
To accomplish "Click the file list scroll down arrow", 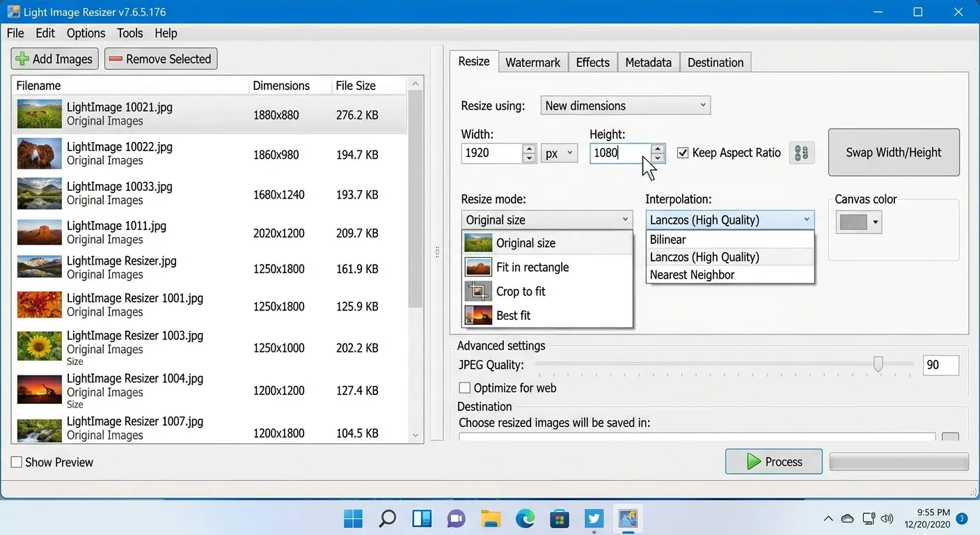I will 416,435.
